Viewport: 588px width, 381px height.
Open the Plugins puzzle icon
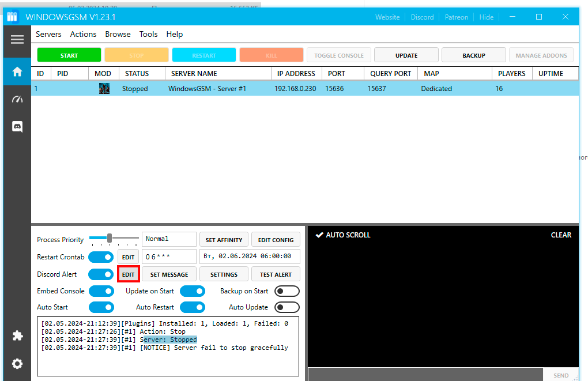click(17, 335)
